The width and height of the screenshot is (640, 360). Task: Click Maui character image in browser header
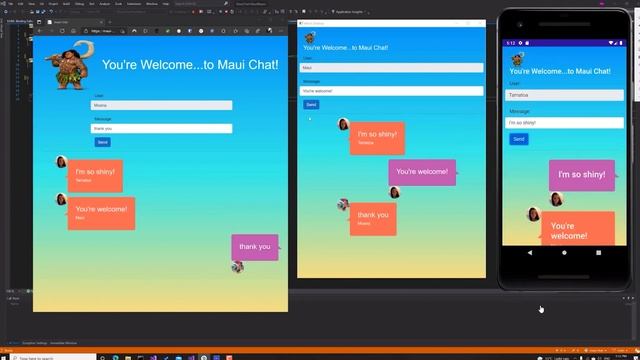point(69,64)
